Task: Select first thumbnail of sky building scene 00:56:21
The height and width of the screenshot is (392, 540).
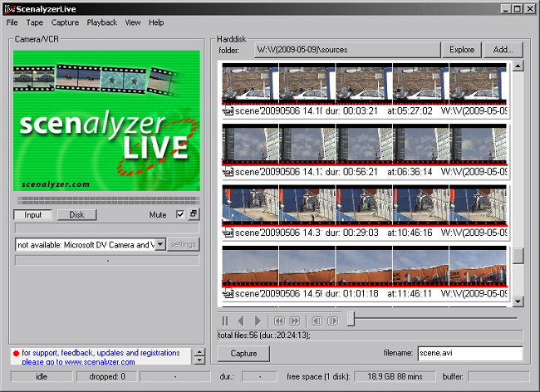Action: pos(250,144)
